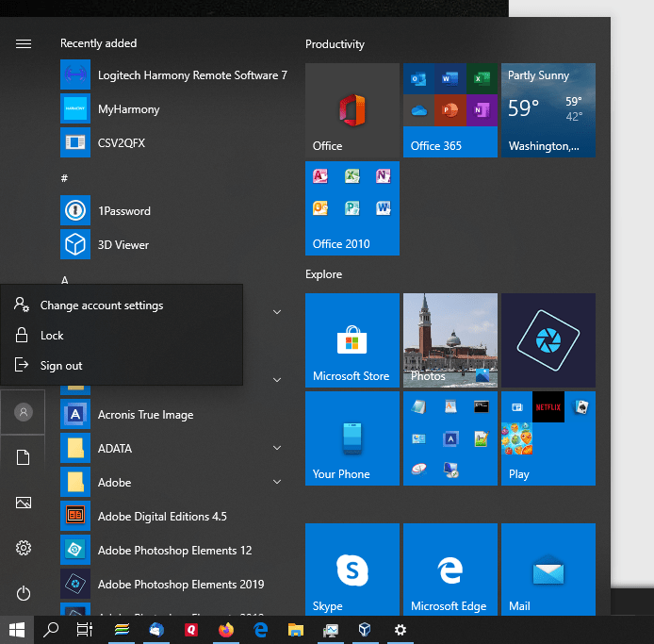Select Change account settings
Image resolution: width=654 pixels, height=644 pixels.
click(x=122, y=305)
